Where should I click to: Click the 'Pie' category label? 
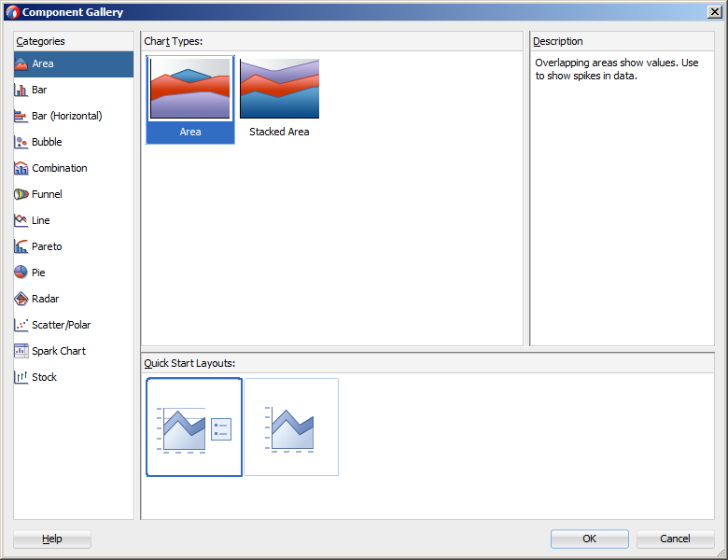pyautogui.click(x=38, y=273)
